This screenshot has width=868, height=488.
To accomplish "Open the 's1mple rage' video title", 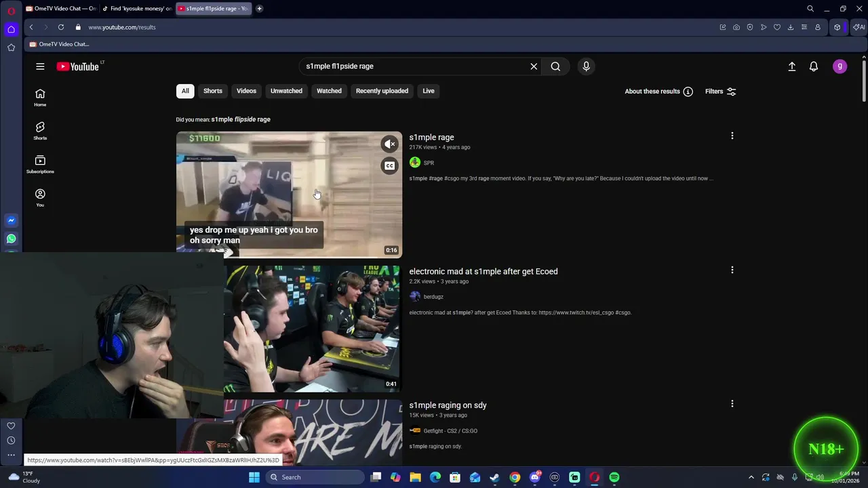I will (431, 138).
